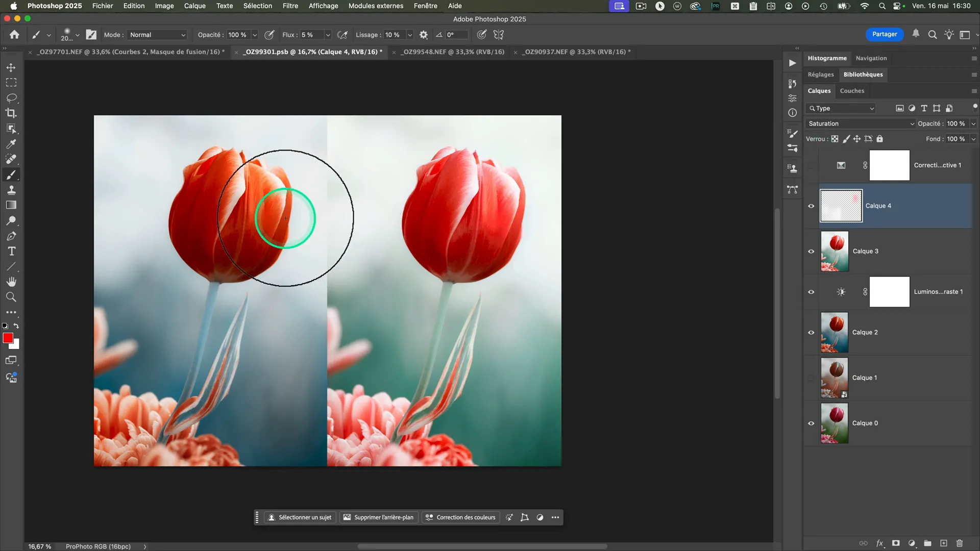This screenshot has width=980, height=551.
Task: Click the white background color swatch
Action: tap(15, 345)
